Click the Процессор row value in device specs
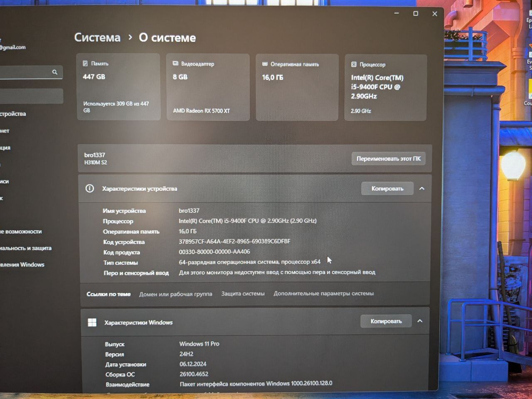 [x=248, y=221]
